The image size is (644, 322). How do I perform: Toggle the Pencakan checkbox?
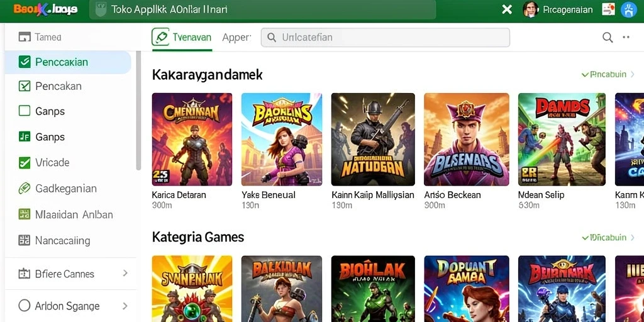[25, 86]
